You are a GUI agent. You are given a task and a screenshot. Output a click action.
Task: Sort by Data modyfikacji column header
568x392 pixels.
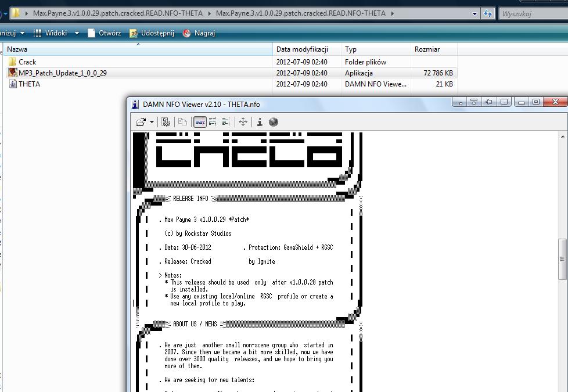tap(307, 49)
